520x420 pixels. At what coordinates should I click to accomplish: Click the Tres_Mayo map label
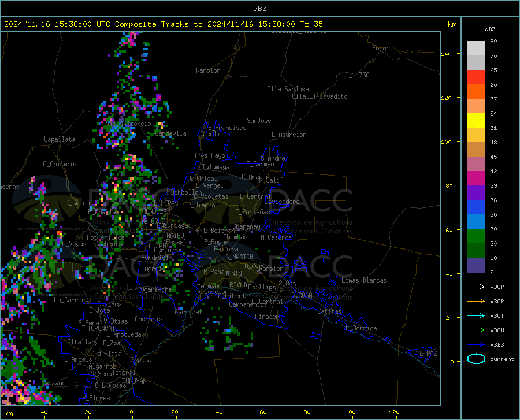tap(209, 155)
